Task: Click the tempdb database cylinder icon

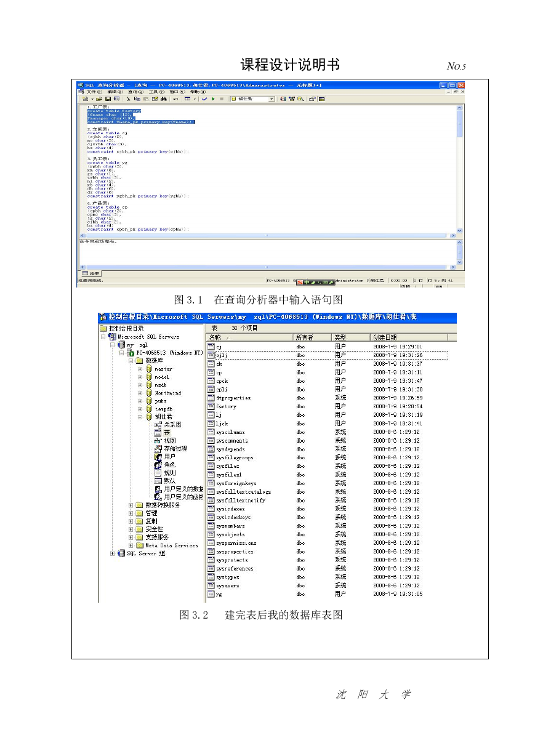Action: pyautogui.click(x=149, y=409)
